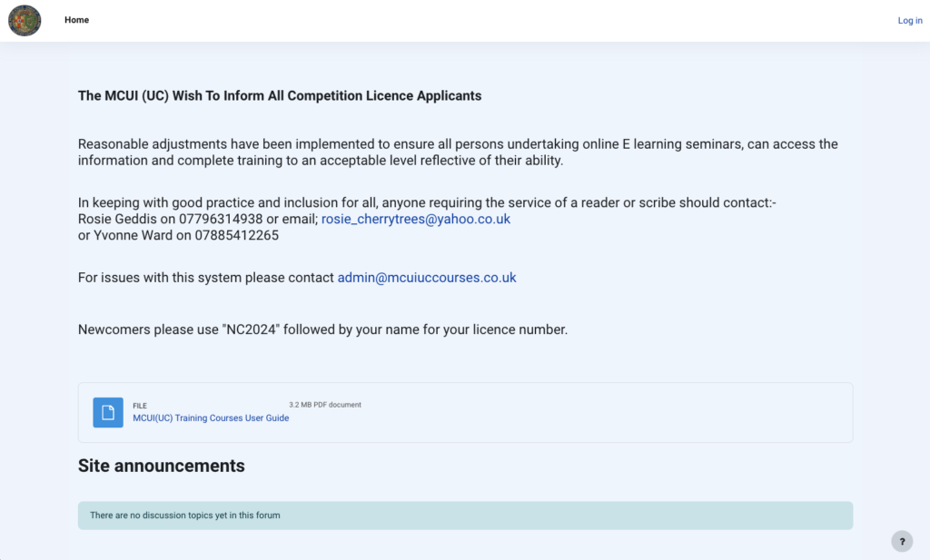The height and width of the screenshot is (560, 930).
Task: Click the Competition Licence Applicants heading
Action: (x=280, y=95)
